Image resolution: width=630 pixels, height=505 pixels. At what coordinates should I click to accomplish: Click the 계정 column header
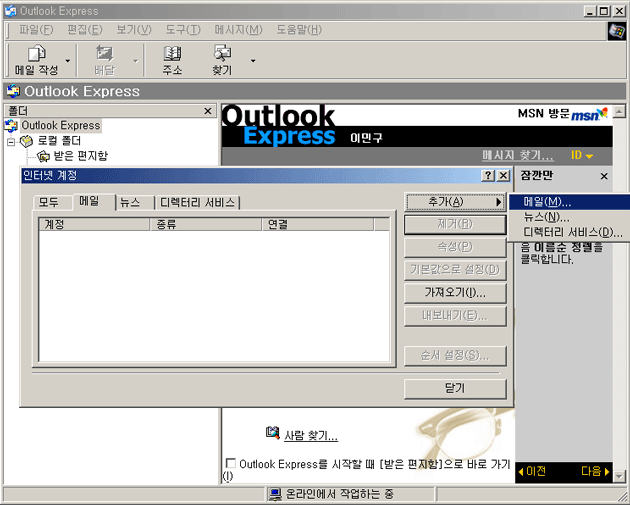tap(94, 224)
